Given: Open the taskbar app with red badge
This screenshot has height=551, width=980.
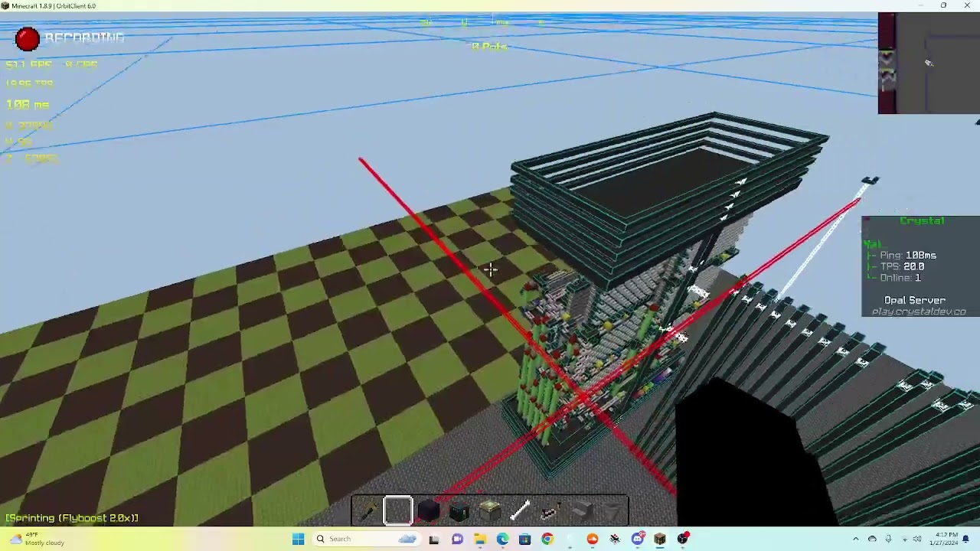Looking at the screenshot, I should coord(682,539).
